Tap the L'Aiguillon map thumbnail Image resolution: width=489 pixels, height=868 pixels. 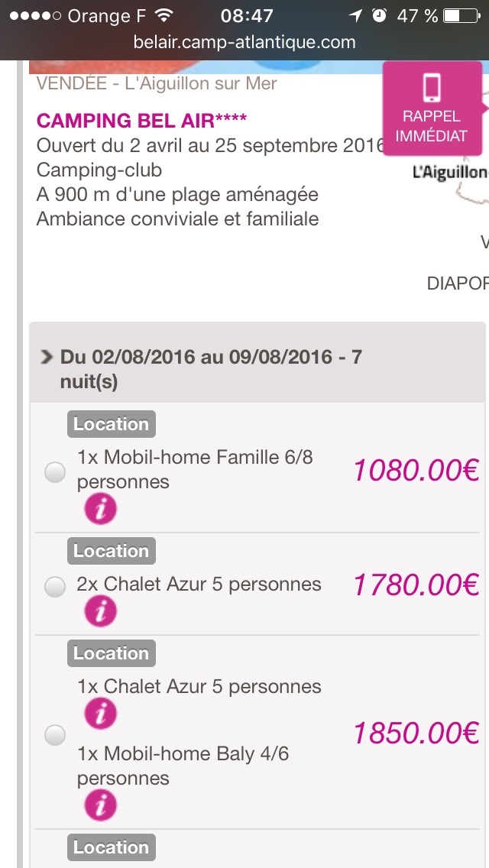point(451,183)
